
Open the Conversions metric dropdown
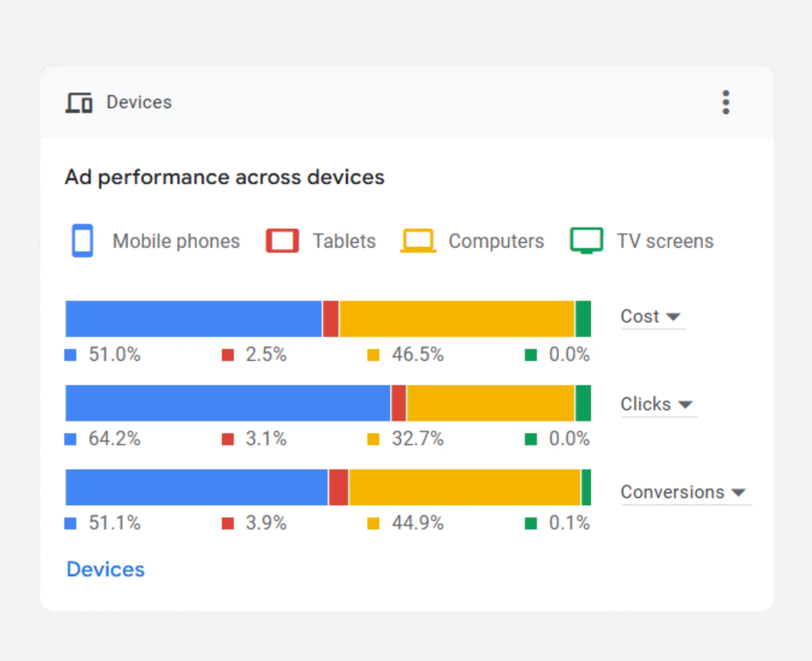click(683, 492)
